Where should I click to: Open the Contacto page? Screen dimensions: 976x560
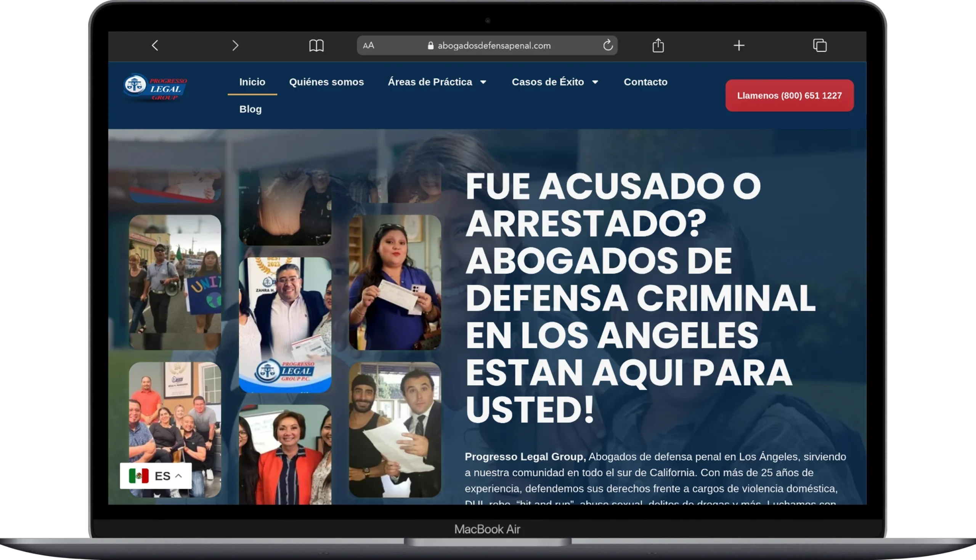[645, 82]
